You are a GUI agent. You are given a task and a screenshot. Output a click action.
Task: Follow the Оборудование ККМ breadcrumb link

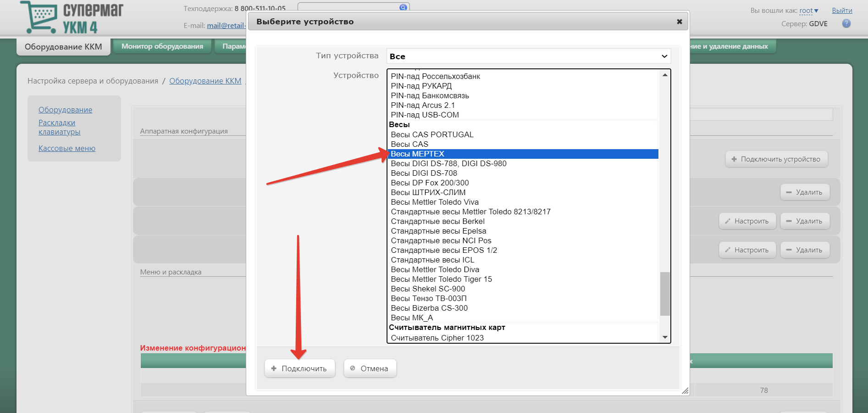tap(205, 81)
